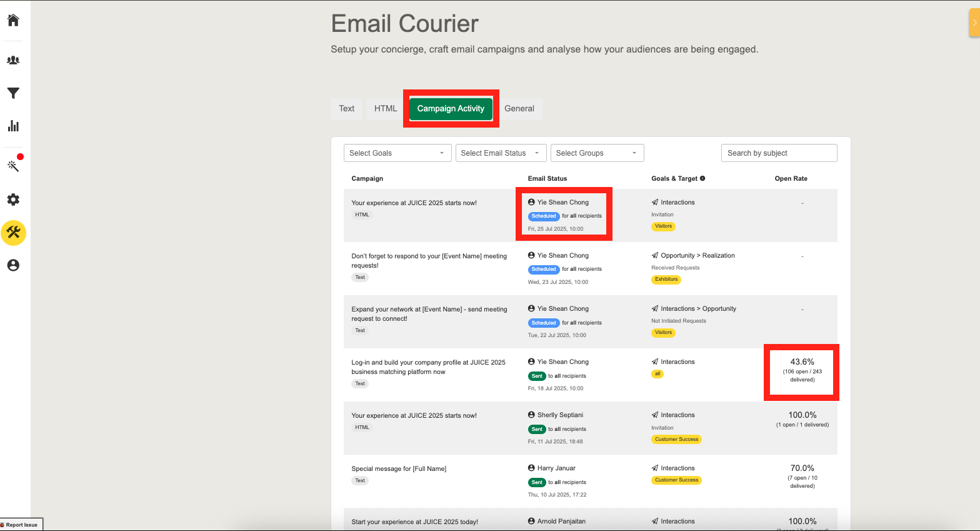The height and width of the screenshot is (531, 980).
Task: Click paper plane icon beside 'Opportunity > Realization'
Action: click(x=655, y=255)
